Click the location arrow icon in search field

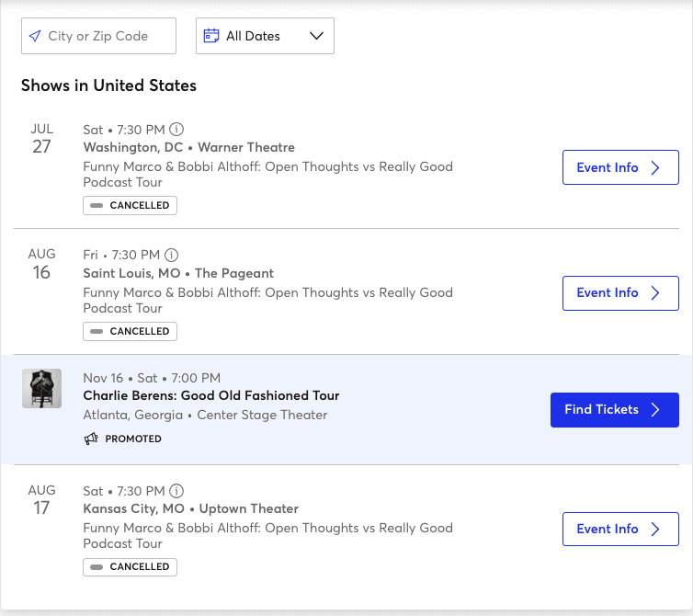pyautogui.click(x=35, y=36)
